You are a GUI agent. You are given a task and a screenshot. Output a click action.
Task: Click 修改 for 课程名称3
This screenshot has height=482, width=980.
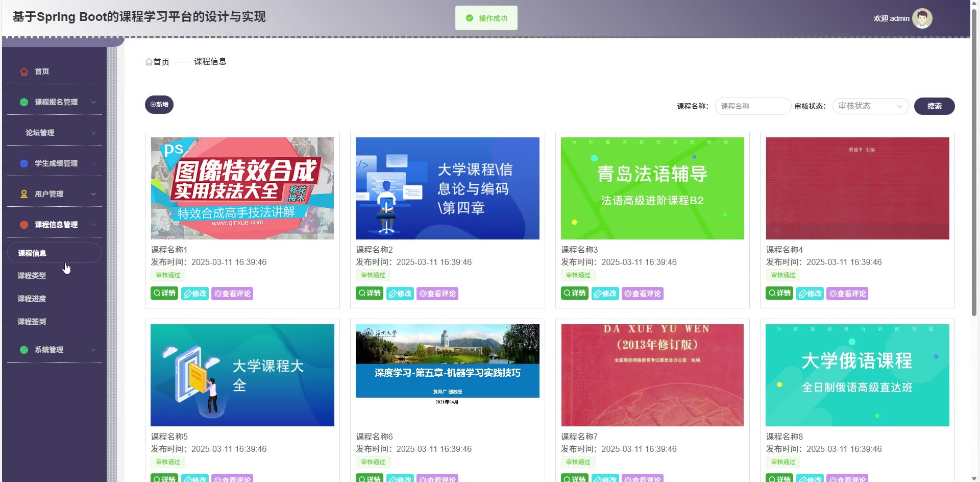click(605, 294)
